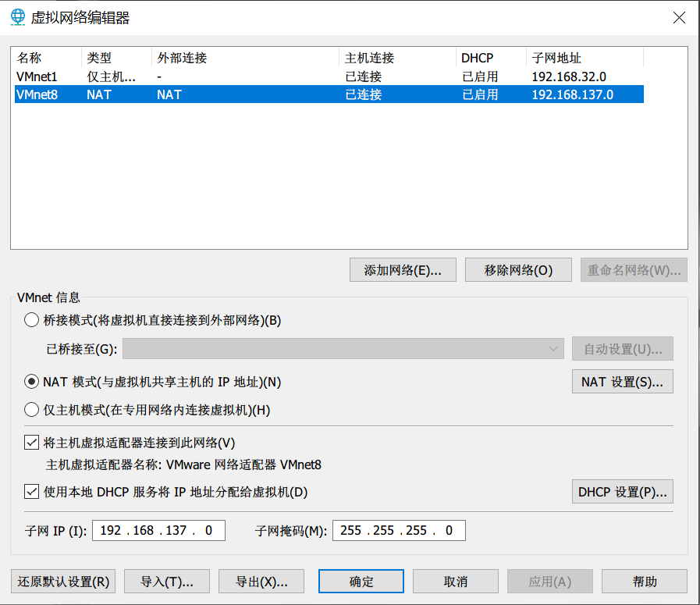700x605 pixels.
Task: Click the 类型 column header
Action: pyautogui.click(x=116, y=58)
